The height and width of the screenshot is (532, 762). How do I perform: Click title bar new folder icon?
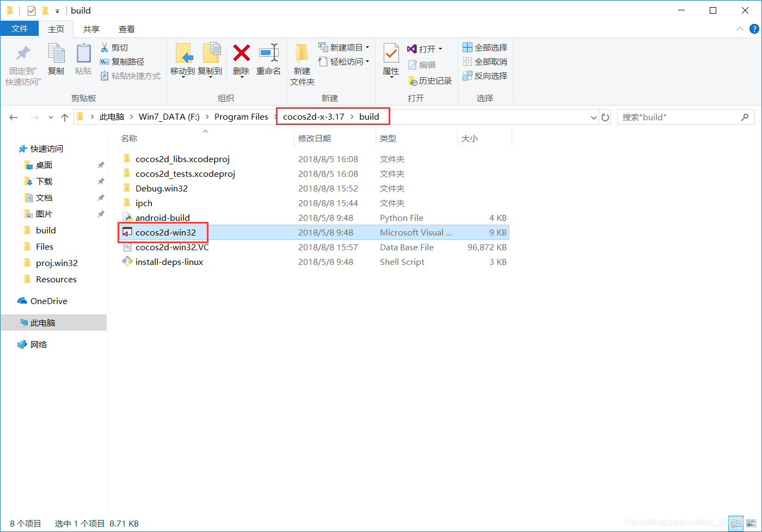click(45, 10)
